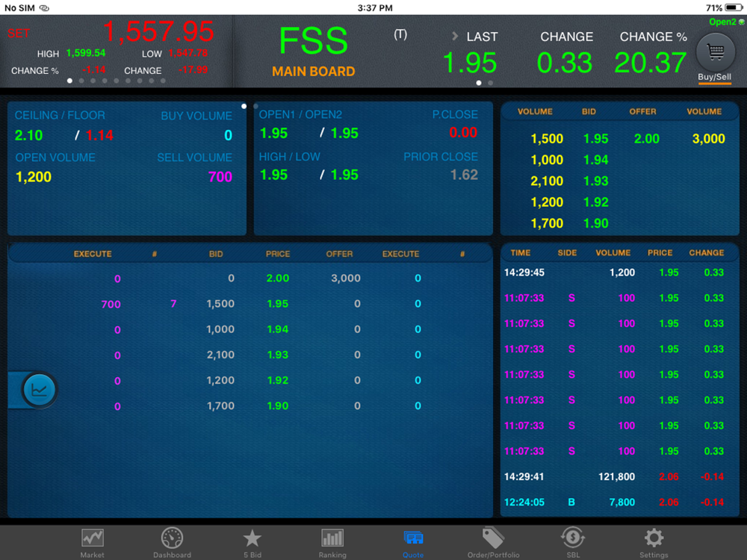The height and width of the screenshot is (560, 747).
Task: Tap the hotspot link icon beside No SIM
Action: (44, 7)
